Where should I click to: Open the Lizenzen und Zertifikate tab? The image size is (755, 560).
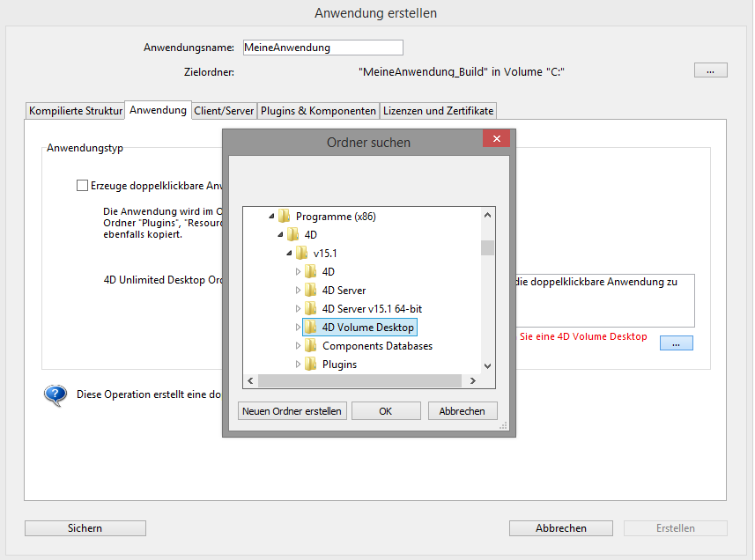click(x=438, y=111)
